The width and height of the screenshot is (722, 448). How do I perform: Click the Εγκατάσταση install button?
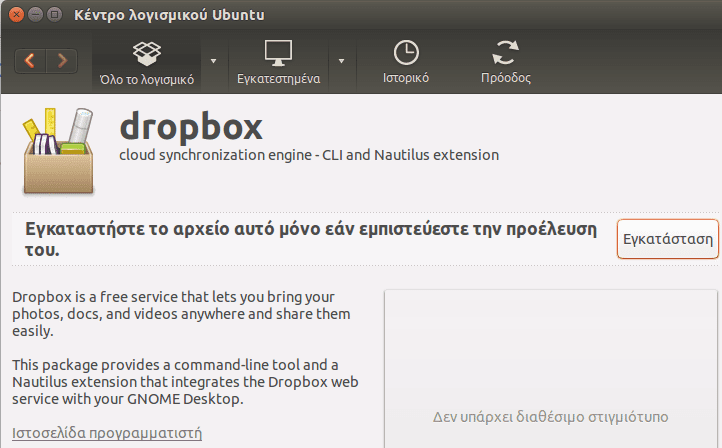coord(668,239)
